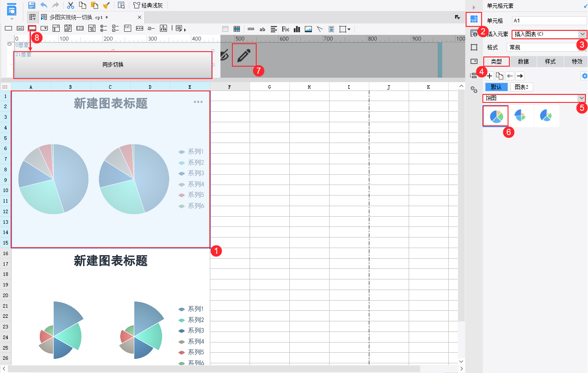Edit parameter pane with pencil icon
Viewport: 588px width, 373px height.
(x=244, y=55)
